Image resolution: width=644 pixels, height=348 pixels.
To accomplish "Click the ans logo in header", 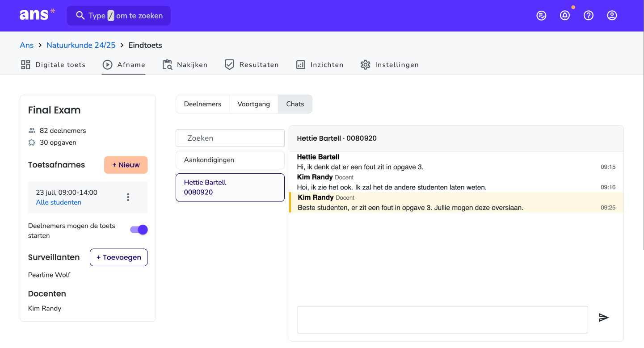I will 37,15.
